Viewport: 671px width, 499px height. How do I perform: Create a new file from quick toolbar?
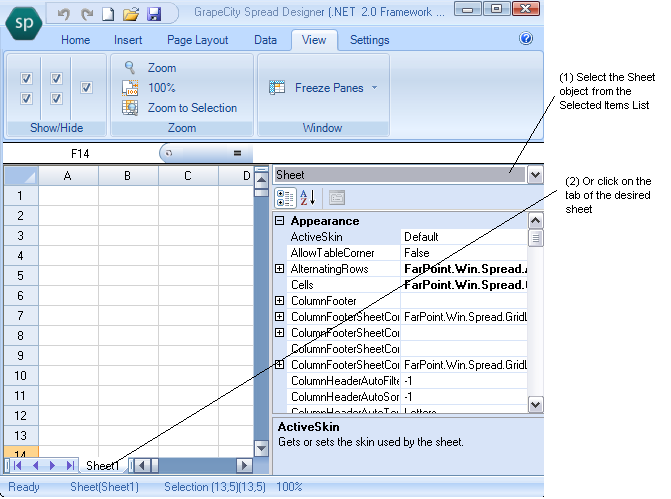[x=108, y=14]
